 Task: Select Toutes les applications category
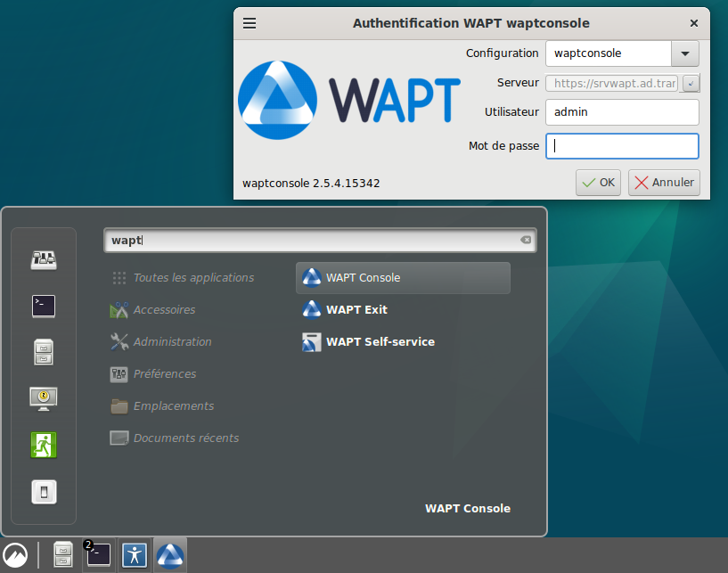[x=184, y=278]
